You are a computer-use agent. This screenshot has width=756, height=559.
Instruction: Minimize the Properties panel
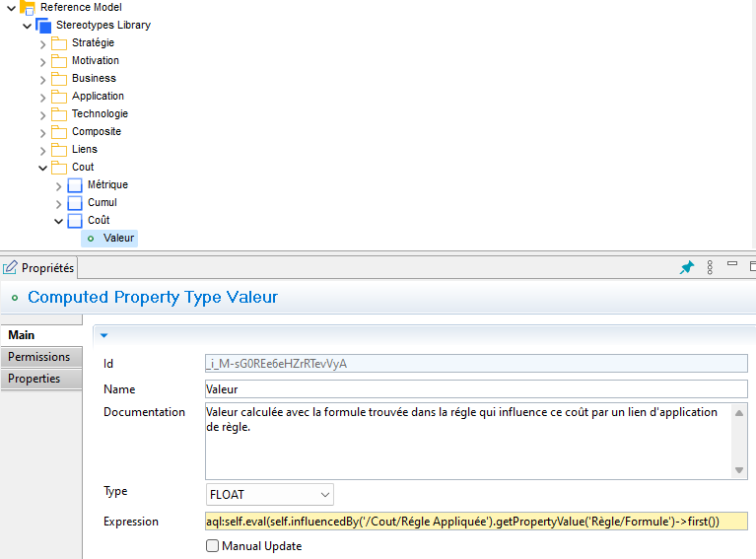[x=732, y=265]
